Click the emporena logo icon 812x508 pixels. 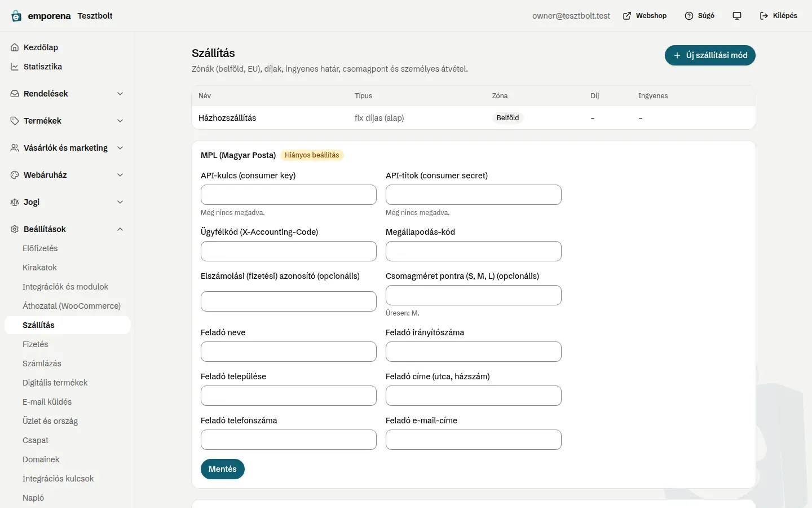[x=16, y=16]
